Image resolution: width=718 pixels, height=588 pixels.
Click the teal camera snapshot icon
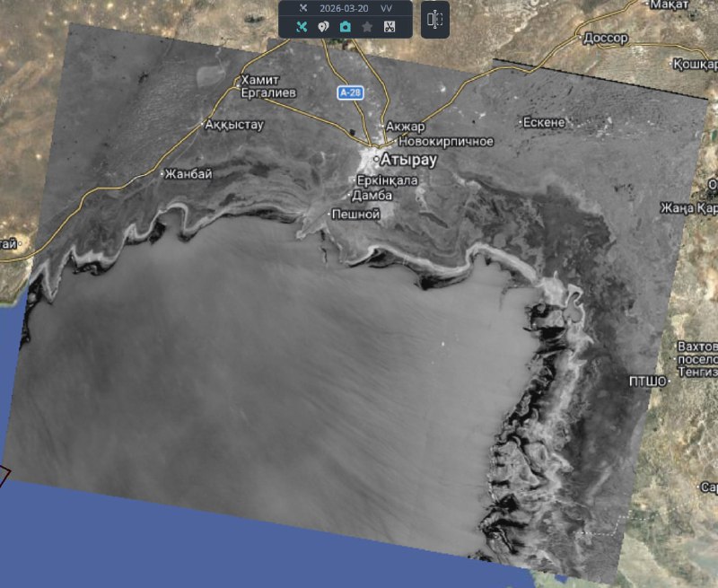(x=346, y=27)
